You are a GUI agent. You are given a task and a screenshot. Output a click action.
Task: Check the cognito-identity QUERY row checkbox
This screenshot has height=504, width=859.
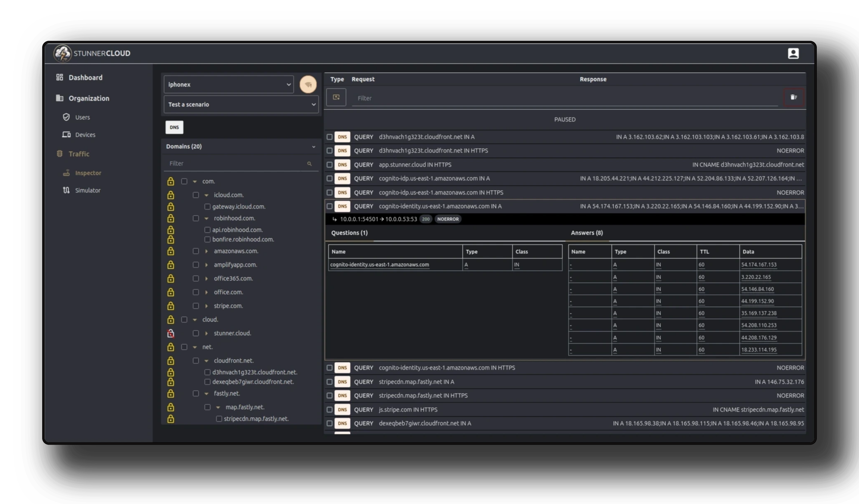point(329,206)
